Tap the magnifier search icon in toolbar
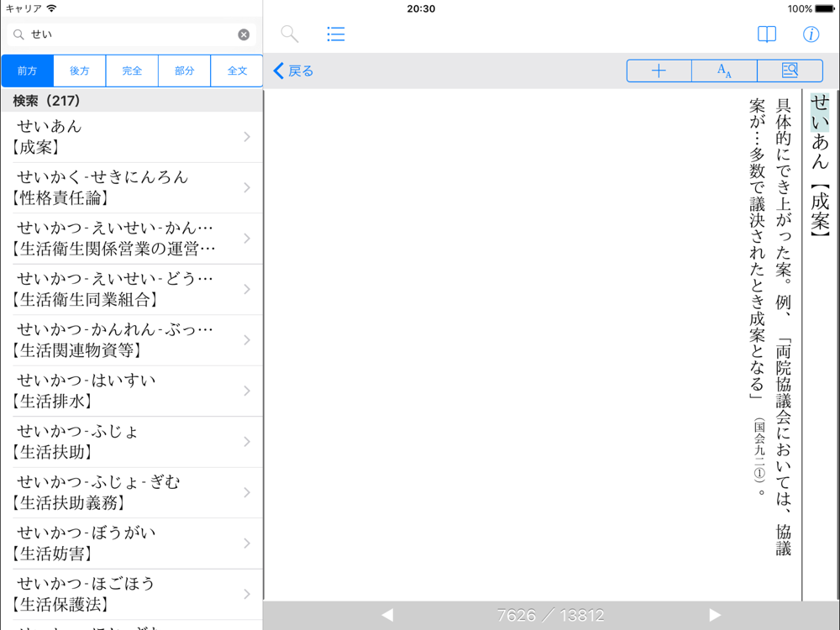840x630 pixels. coord(289,34)
